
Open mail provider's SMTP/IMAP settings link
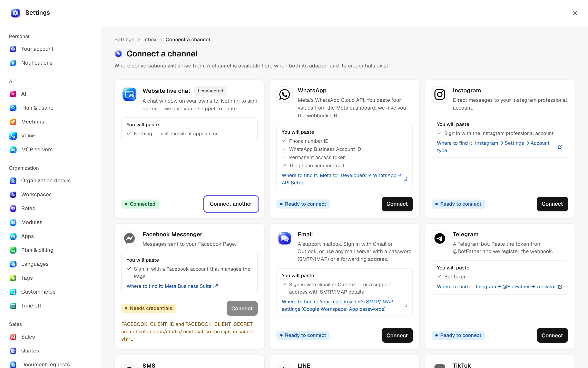coord(344,305)
